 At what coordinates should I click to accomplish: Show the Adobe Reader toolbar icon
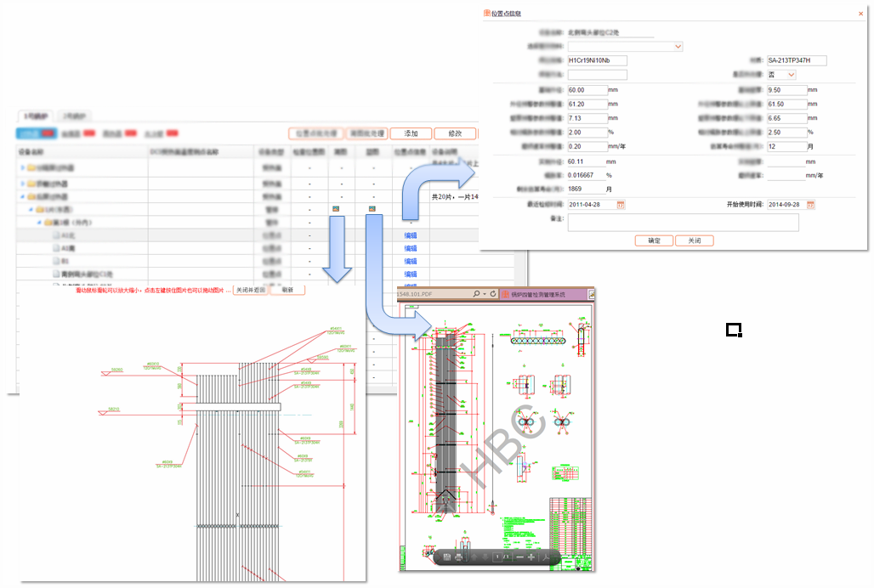coord(546,557)
